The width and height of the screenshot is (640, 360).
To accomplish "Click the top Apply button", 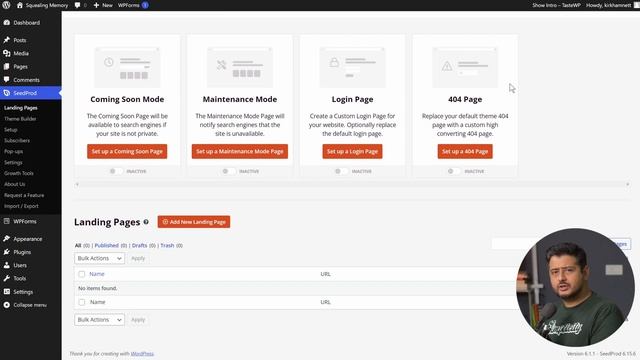I will tap(138, 258).
